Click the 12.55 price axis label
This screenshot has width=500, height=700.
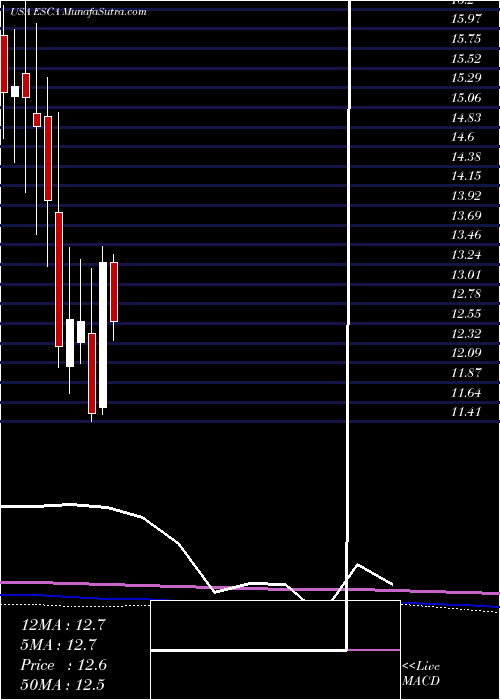click(466, 313)
